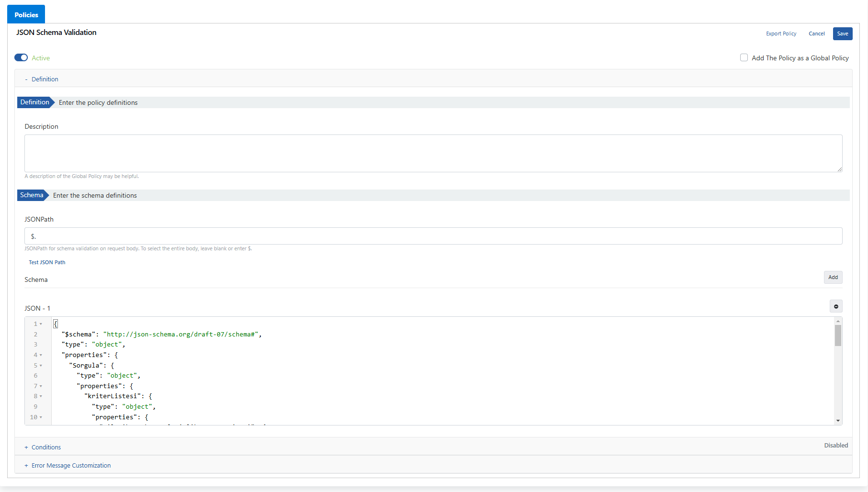Disable the Active policy toggle
The width and height of the screenshot is (868, 492).
21,57
